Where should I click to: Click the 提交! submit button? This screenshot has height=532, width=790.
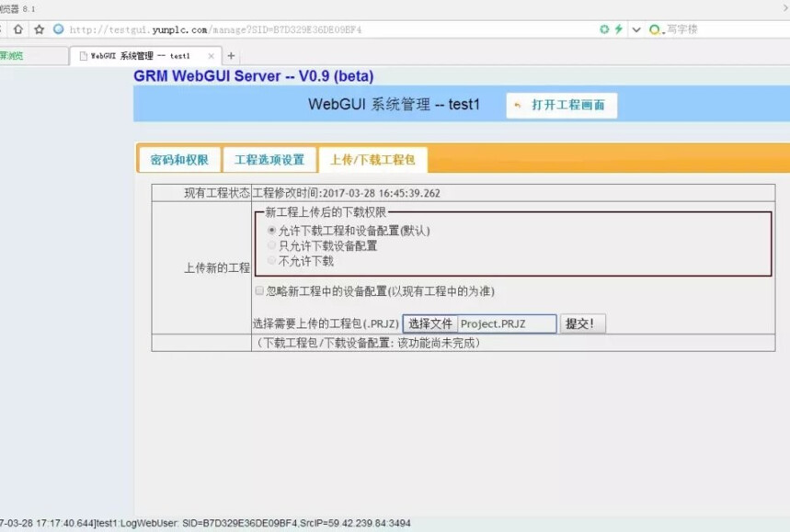[x=583, y=323]
